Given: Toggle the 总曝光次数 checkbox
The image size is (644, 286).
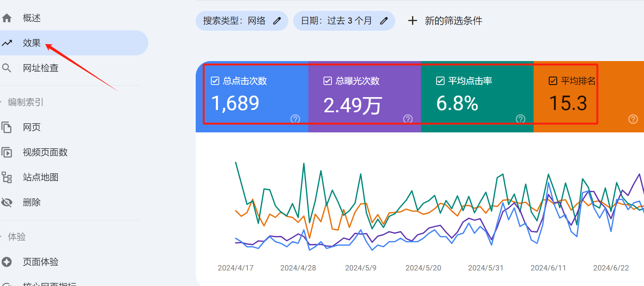Looking at the screenshot, I should click(x=328, y=81).
